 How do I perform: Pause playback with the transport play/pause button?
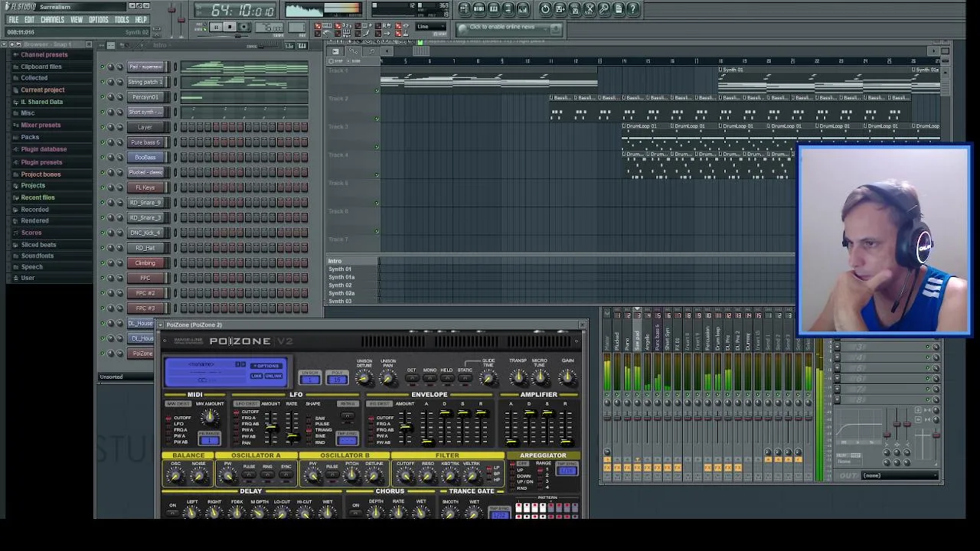[x=216, y=28]
